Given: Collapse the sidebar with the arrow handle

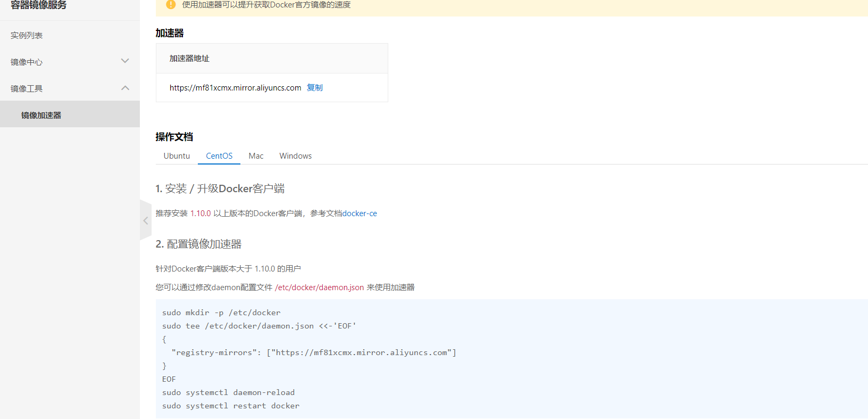Looking at the screenshot, I should click(x=146, y=220).
